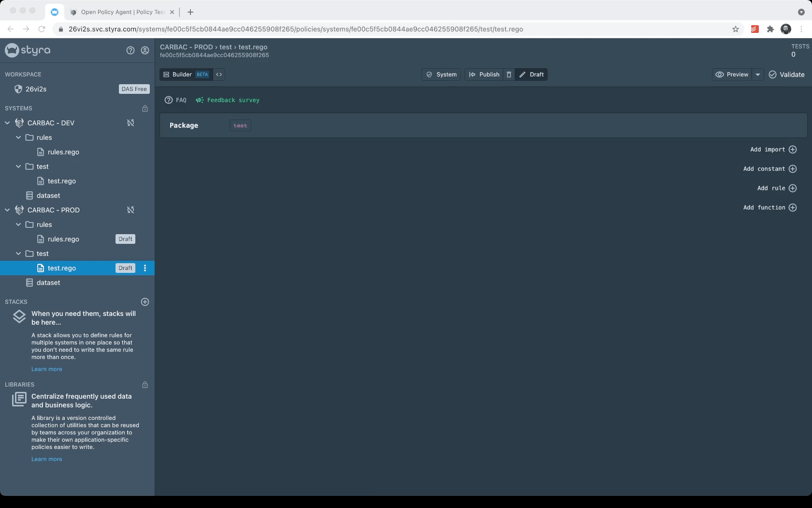Open dataset under CARBAC - PROD
812x508 pixels.
point(48,283)
